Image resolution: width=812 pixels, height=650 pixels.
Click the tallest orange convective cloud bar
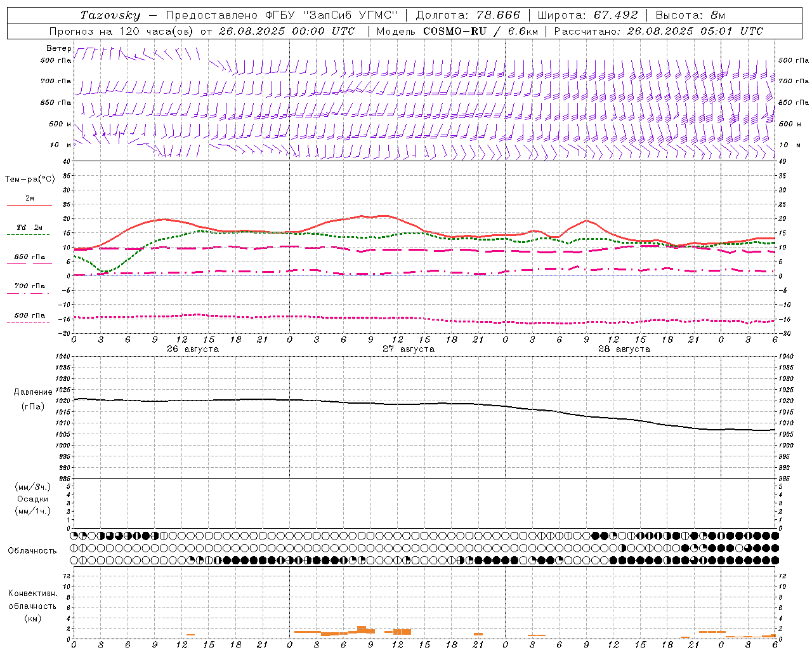(x=362, y=630)
